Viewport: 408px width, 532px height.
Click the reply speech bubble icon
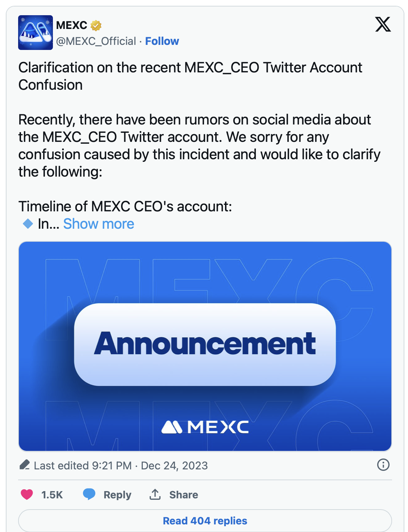point(89,494)
